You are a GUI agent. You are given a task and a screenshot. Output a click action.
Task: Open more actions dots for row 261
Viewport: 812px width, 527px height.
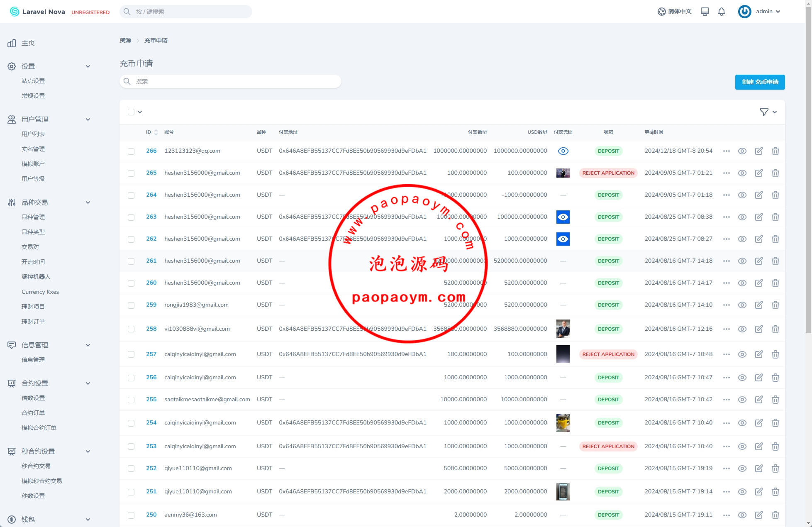pos(726,261)
